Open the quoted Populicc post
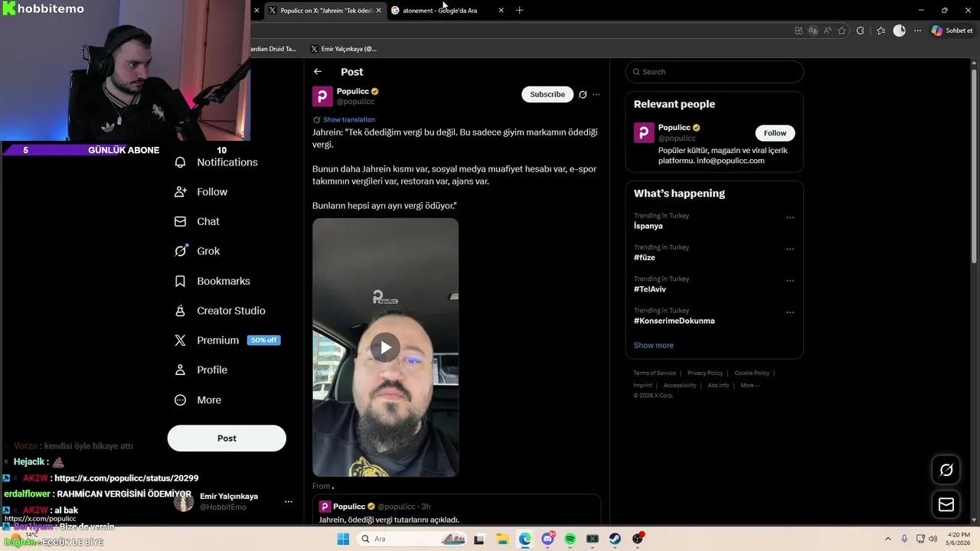The image size is (980, 551). pyautogui.click(x=456, y=511)
